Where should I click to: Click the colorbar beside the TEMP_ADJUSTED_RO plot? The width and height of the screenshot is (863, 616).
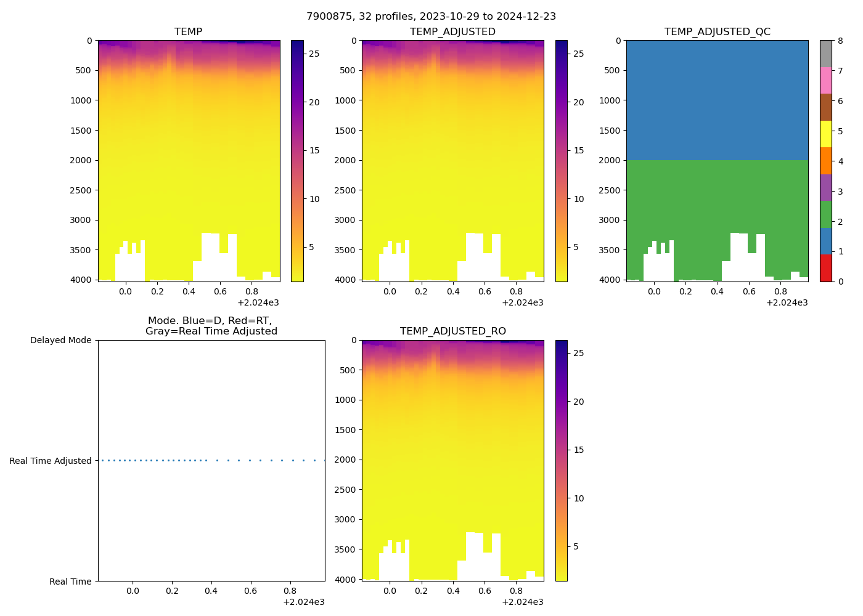click(561, 460)
